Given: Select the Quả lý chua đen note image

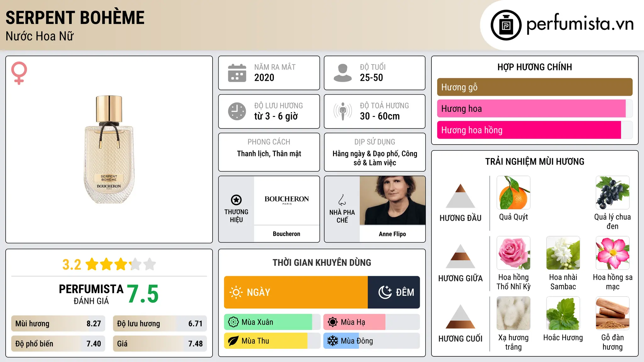Looking at the screenshot, I should click(x=613, y=193).
